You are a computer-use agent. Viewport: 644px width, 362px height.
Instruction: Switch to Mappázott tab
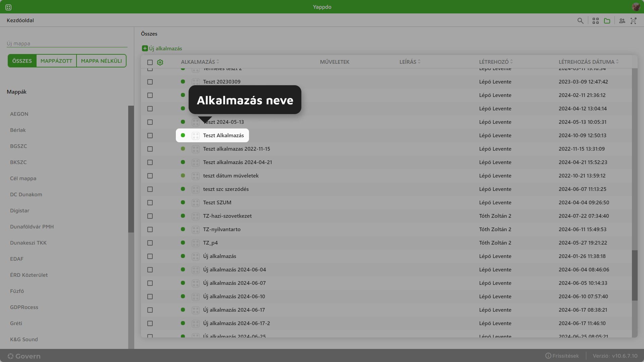[x=56, y=61]
